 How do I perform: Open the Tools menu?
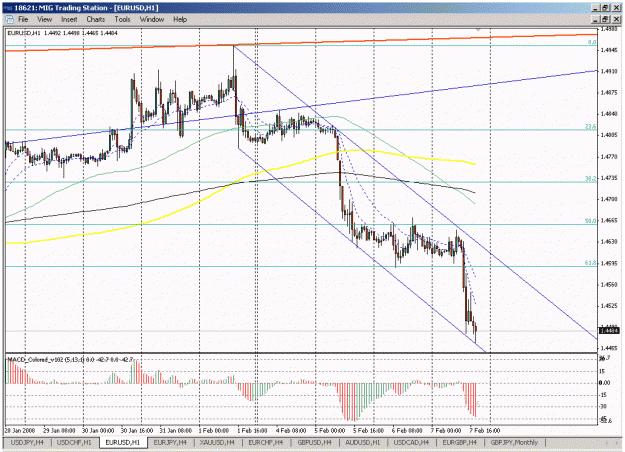point(122,19)
